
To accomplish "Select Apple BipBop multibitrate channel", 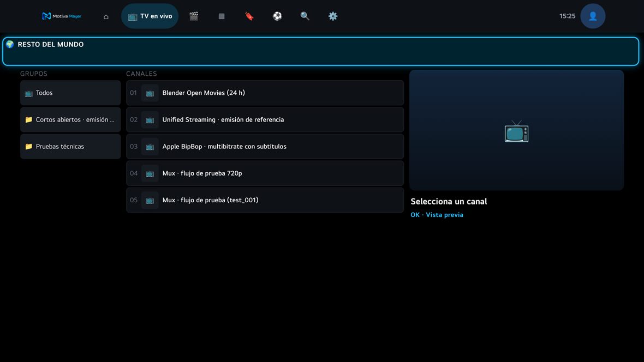I will pos(265,147).
